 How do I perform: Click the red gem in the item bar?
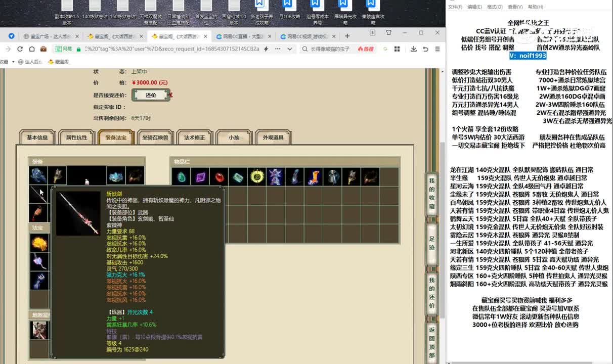tap(219, 177)
